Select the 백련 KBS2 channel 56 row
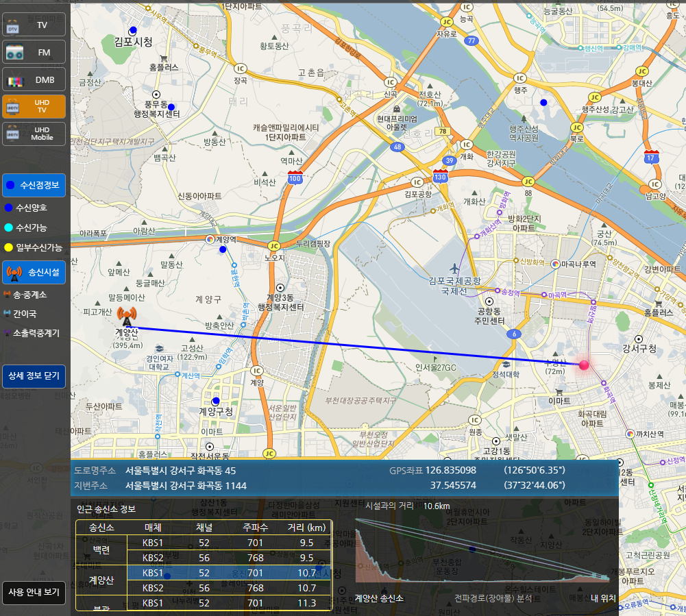The width and height of the screenshot is (686, 616). click(230, 558)
